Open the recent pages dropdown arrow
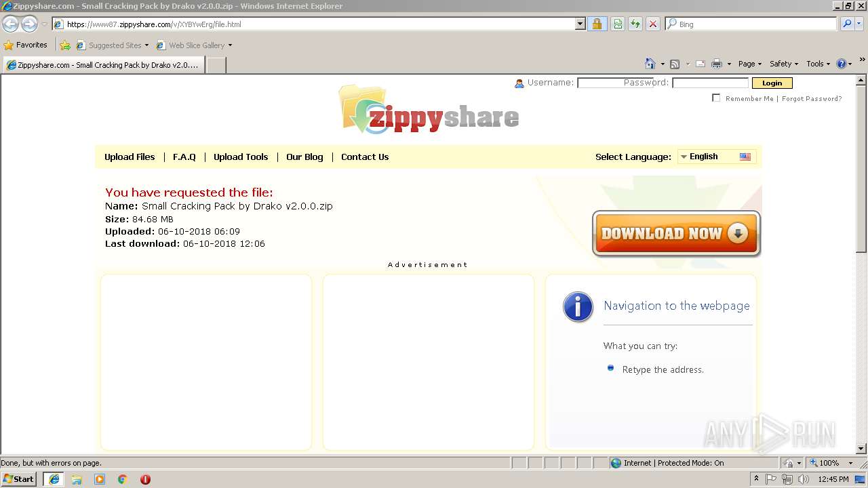 pos(44,24)
